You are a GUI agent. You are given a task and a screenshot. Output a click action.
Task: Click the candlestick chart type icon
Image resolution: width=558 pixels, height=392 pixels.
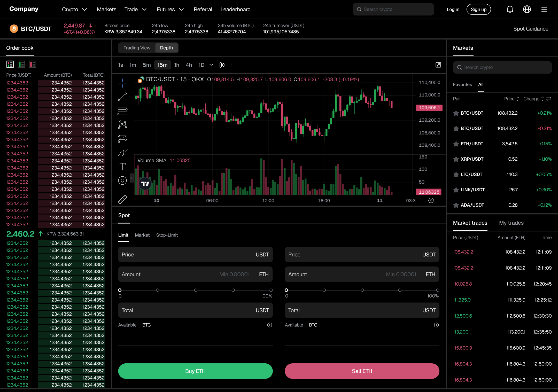click(x=222, y=65)
